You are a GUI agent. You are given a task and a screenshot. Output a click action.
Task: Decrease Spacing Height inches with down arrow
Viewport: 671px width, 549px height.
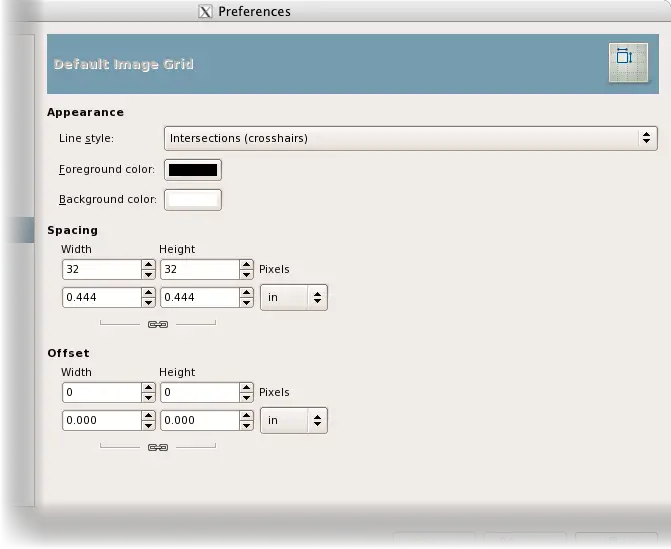[x=246, y=302]
